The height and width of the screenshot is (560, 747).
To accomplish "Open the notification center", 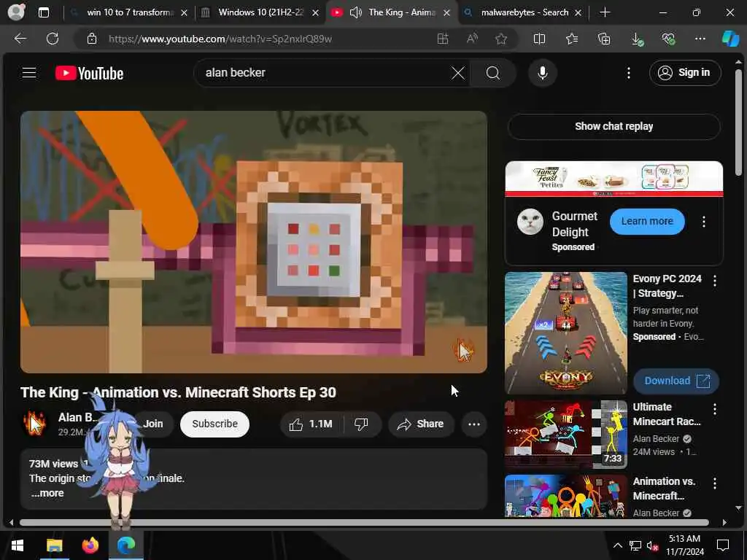I will click(723, 545).
